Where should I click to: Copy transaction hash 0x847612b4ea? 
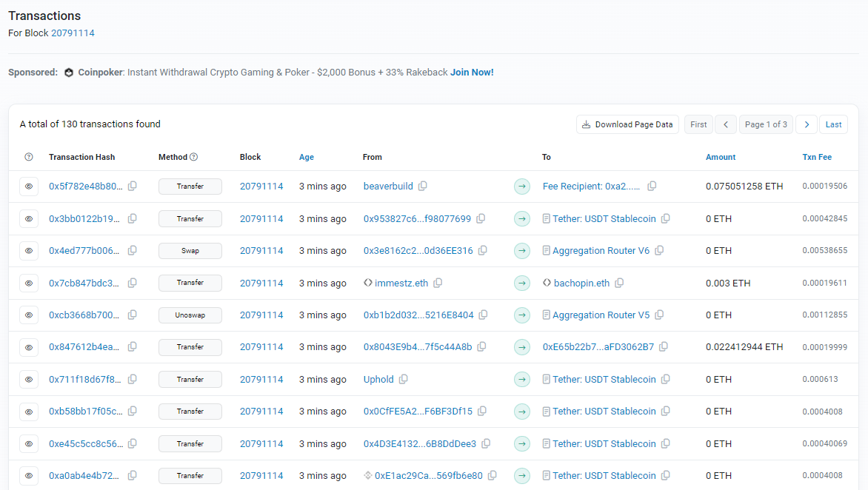click(133, 346)
